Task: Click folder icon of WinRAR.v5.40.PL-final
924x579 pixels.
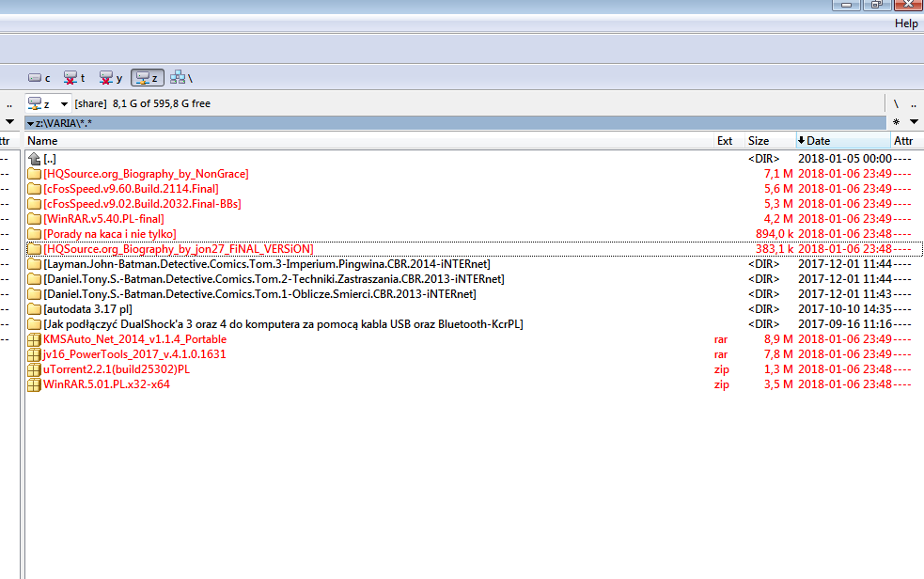Action: (x=34, y=219)
